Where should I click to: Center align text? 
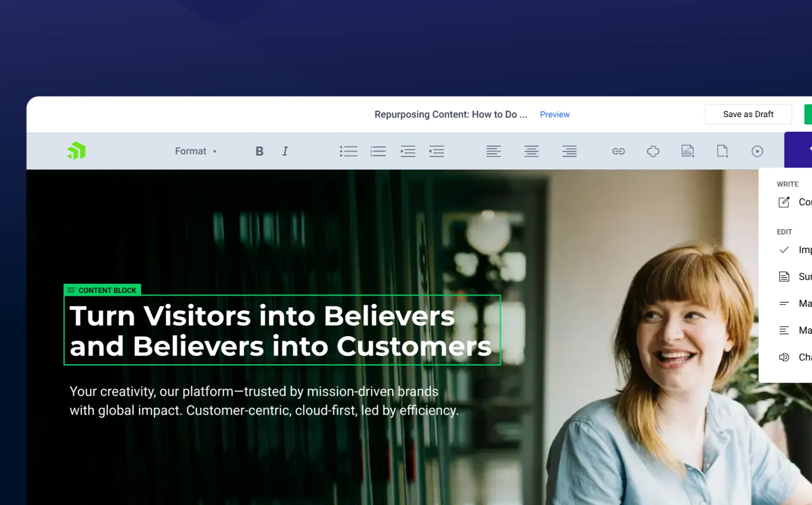(x=531, y=151)
